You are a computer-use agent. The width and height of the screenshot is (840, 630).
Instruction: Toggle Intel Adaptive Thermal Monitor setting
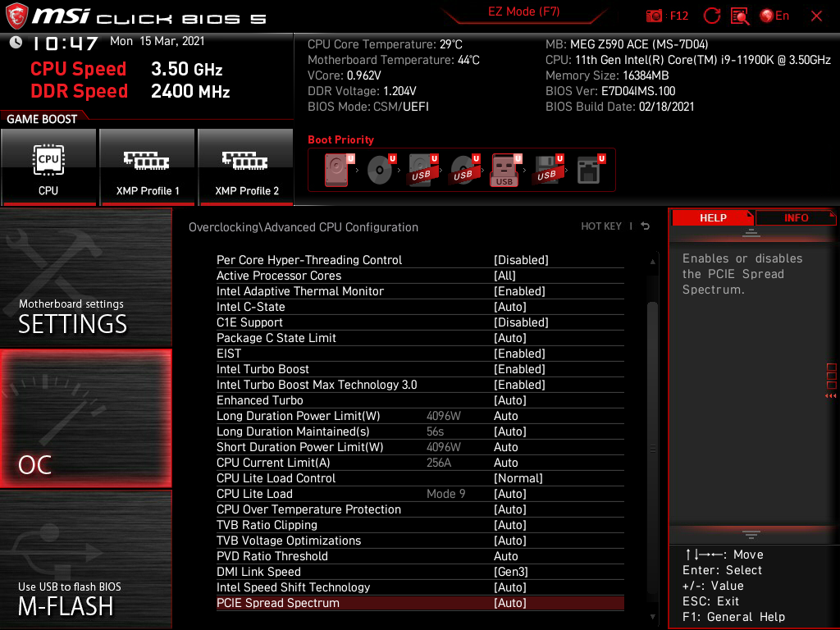tap(420, 291)
